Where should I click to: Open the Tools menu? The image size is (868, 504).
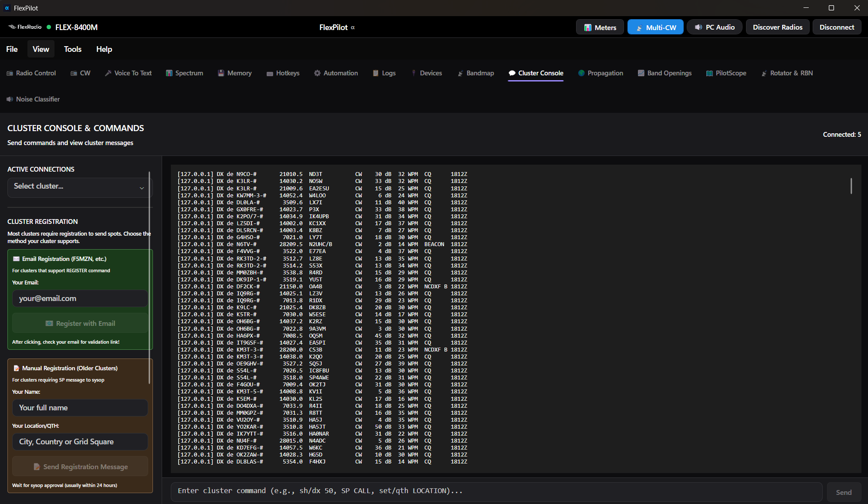point(72,49)
